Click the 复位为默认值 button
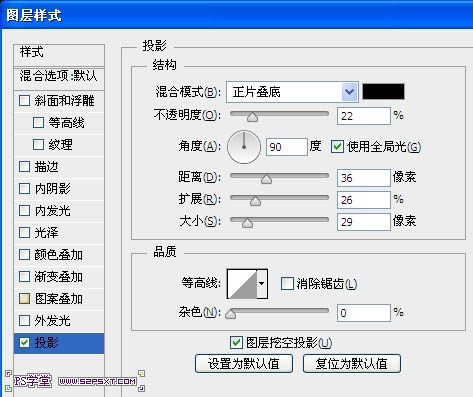Screen dimensions: 473x397 (x=352, y=364)
